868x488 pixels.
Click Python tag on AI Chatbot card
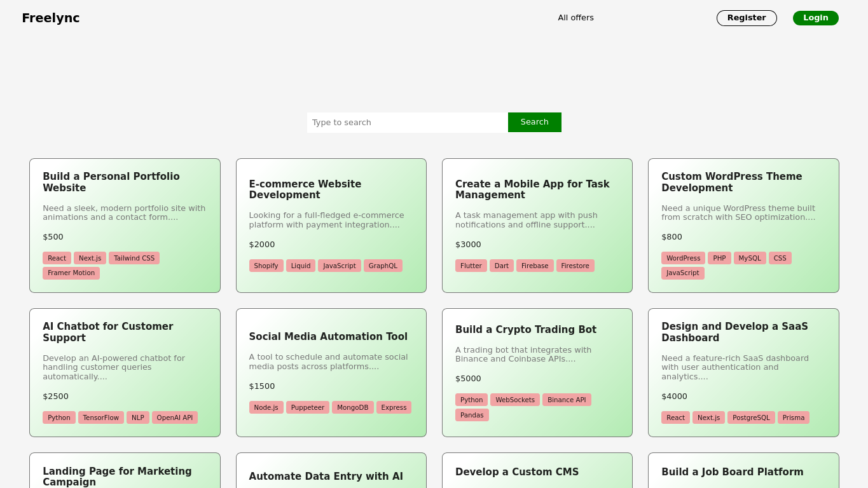point(59,417)
